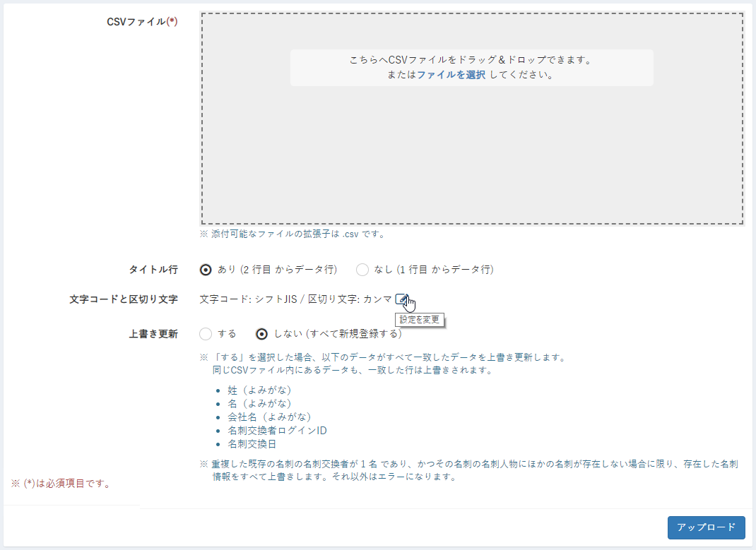
Task: Click the タイトル行 label
Action: pyautogui.click(x=153, y=270)
